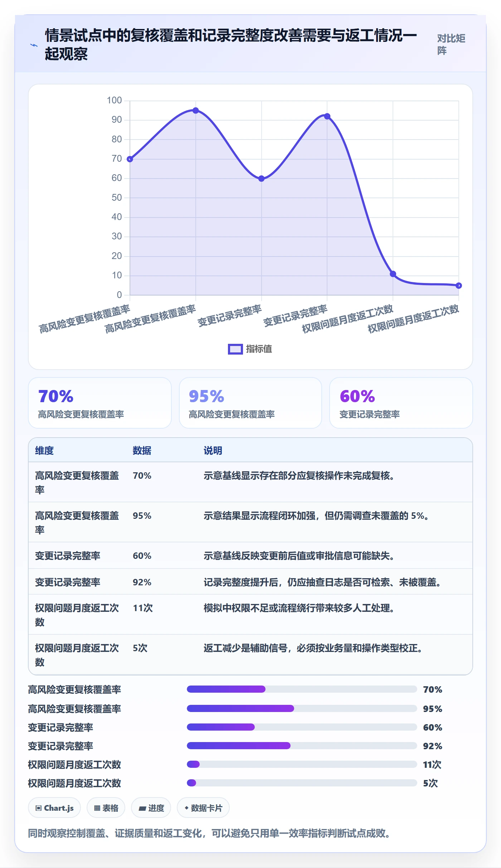Click the 表格 tag chip
This screenshot has width=501, height=868.
[x=106, y=808]
